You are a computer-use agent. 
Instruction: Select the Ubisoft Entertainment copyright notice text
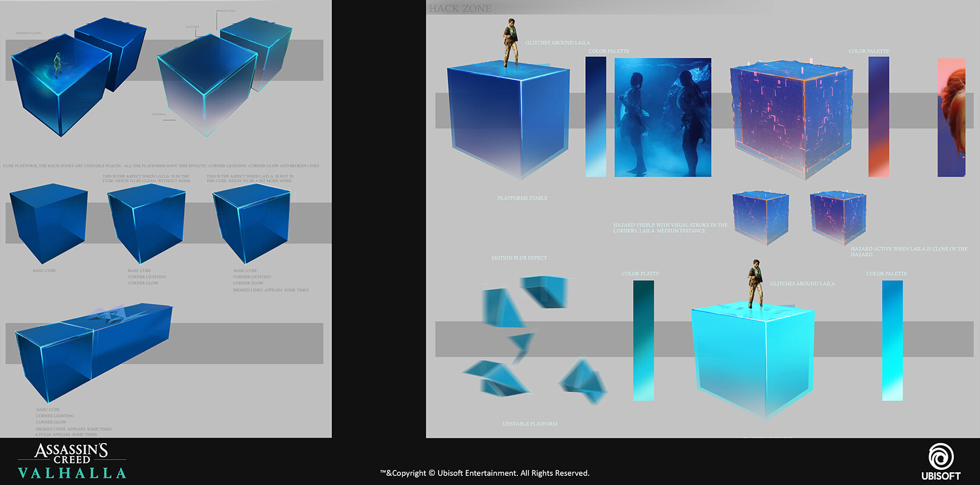pyautogui.click(x=485, y=473)
